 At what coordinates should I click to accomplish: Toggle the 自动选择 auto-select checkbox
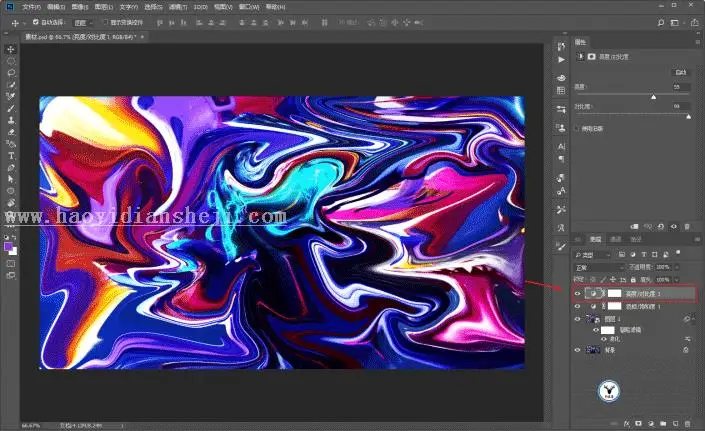tap(36, 22)
